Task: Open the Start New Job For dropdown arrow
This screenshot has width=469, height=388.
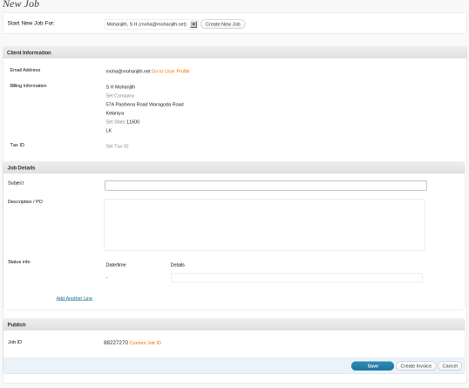Action: (194, 24)
